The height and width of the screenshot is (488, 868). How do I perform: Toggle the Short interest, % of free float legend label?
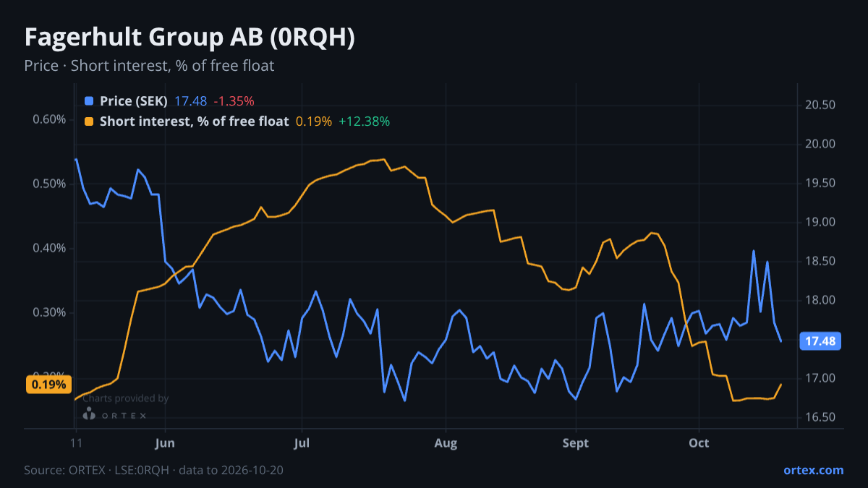pyautogui.click(x=194, y=121)
